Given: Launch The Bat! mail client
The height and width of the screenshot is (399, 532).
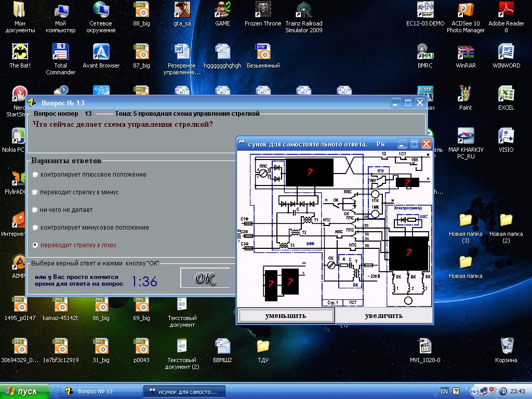Looking at the screenshot, I should pyautogui.click(x=20, y=52).
